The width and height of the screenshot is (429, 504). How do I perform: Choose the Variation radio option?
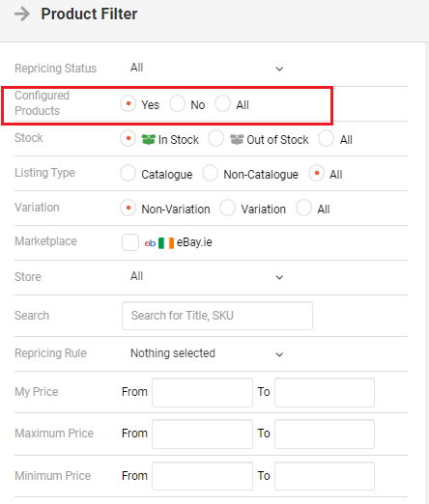pyautogui.click(x=228, y=208)
